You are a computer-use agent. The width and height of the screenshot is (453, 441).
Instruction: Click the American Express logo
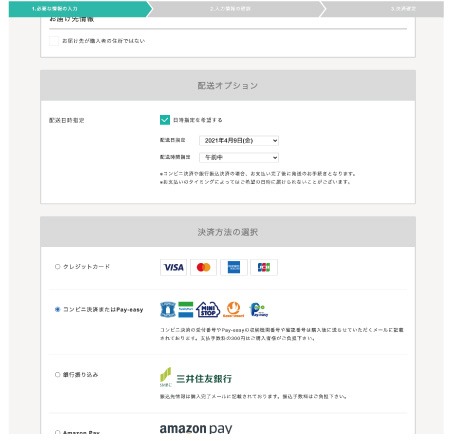coord(234,267)
